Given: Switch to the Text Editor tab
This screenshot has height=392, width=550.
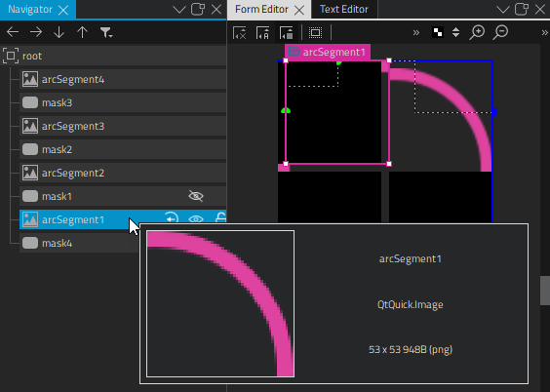Looking at the screenshot, I should click(x=344, y=9).
